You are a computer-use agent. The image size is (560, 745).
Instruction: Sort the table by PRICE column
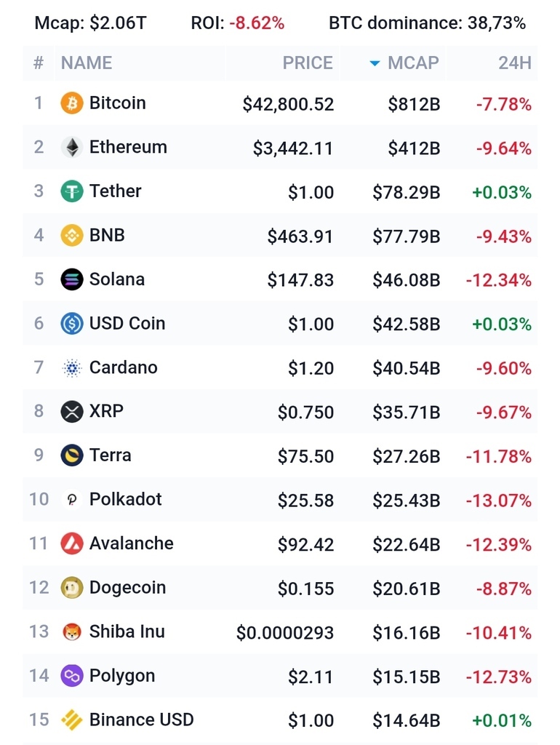pyautogui.click(x=307, y=63)
